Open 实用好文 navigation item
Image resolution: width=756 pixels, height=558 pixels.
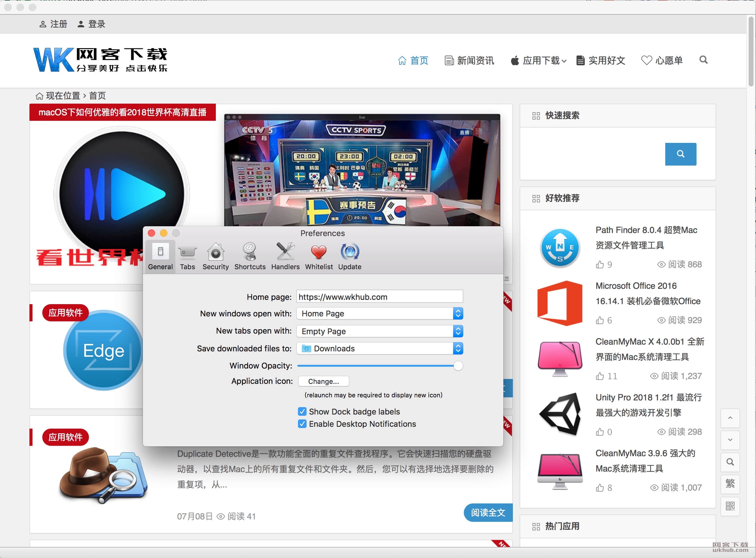click(601, 60)
